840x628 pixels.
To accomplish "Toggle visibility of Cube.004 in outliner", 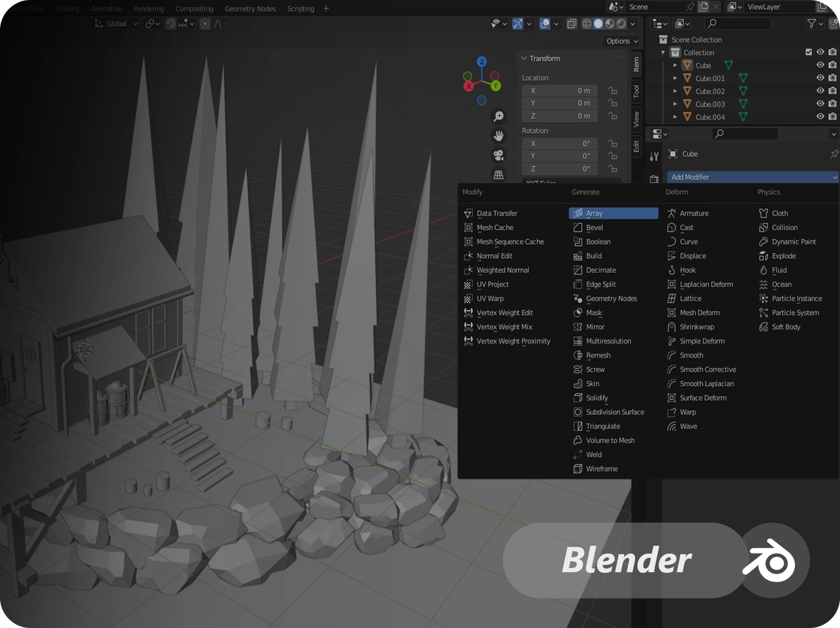I will (x=820, y=116).
